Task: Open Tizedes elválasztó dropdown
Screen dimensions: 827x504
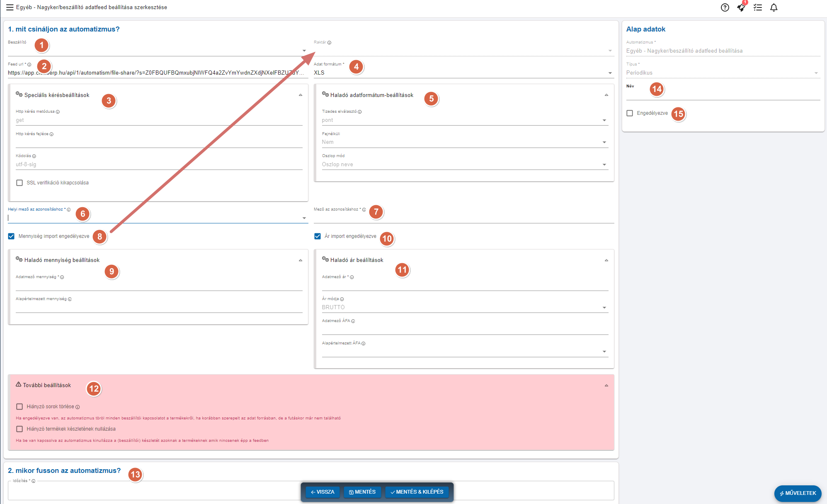Action: coord(465,120)
